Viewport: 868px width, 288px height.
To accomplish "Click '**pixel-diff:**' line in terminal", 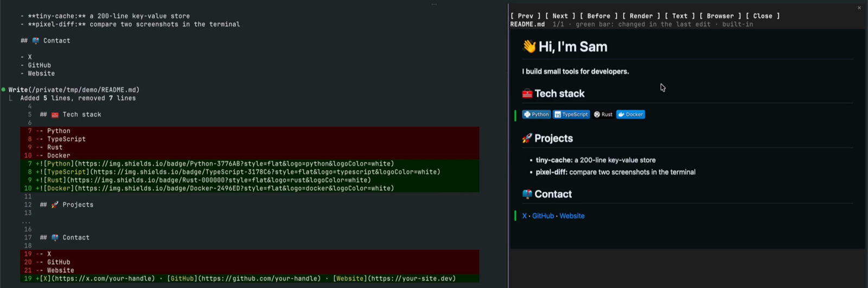I will [130, 24].
